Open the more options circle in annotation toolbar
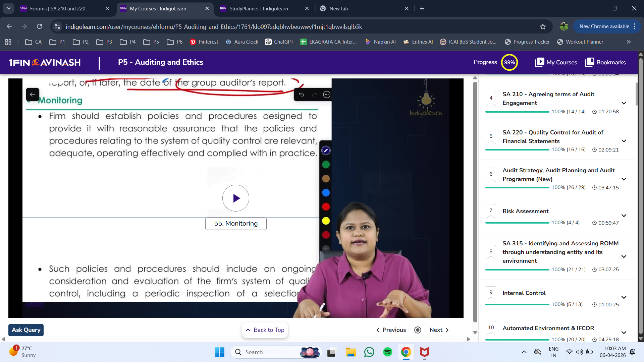 [x=327, y=95]
